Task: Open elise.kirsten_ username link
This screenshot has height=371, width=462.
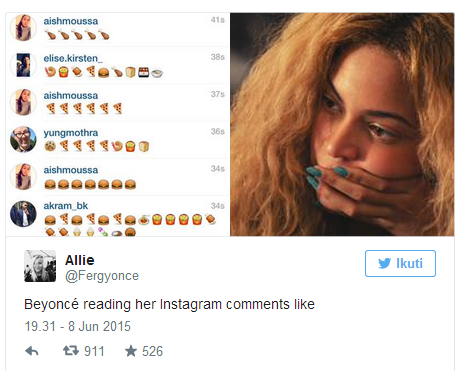Action: [x=73, y=58]
